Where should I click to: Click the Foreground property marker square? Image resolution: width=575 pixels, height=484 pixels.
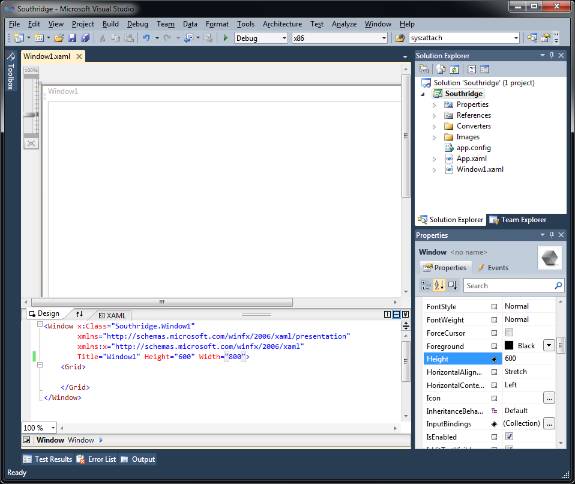pyautogui.click(x=494, y=346)
